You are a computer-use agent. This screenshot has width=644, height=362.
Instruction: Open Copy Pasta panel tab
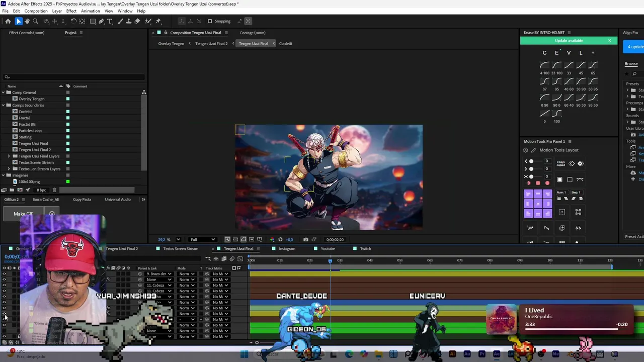pyautogui.click(x=82, y=200)
